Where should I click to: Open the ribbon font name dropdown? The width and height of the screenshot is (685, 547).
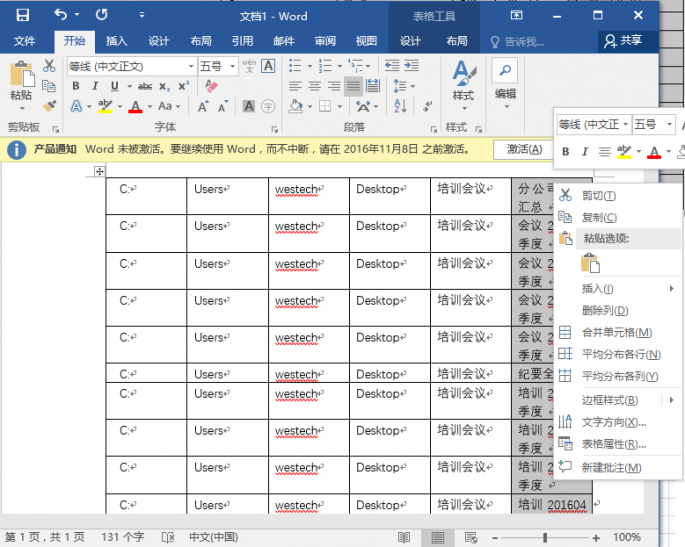(x=191, y=66)
